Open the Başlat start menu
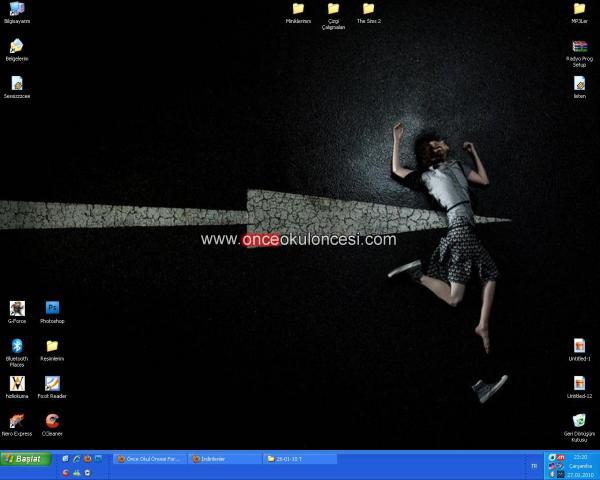Screen dimensions: 600x480 (x=26, y=459)
